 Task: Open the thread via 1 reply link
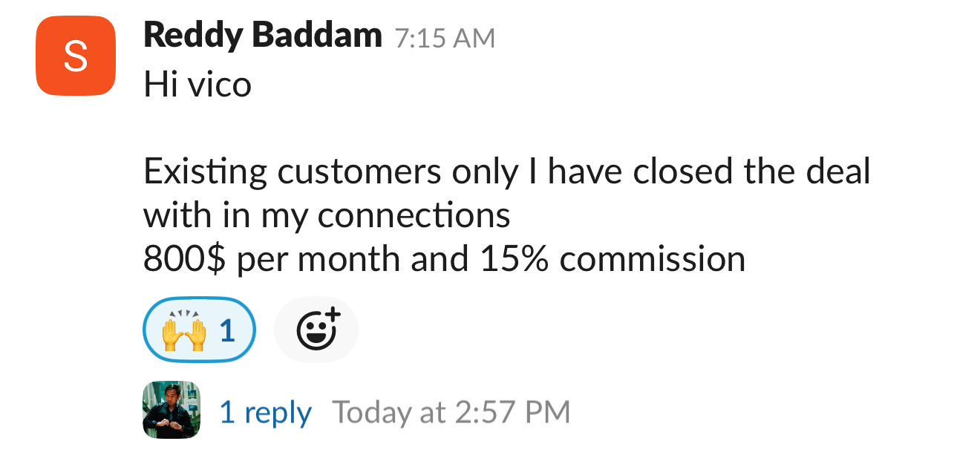tap(265, 412)
